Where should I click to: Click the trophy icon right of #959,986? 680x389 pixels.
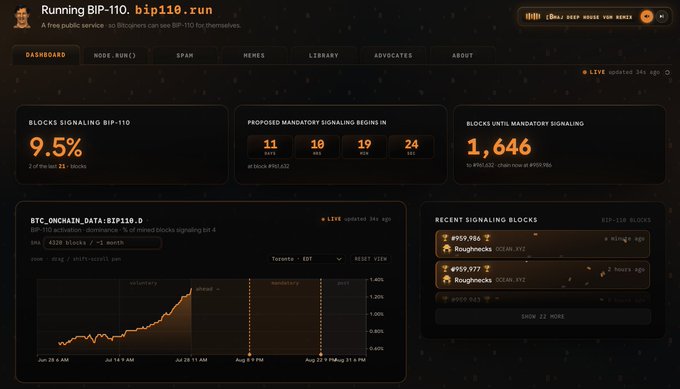tap(487, 238)
